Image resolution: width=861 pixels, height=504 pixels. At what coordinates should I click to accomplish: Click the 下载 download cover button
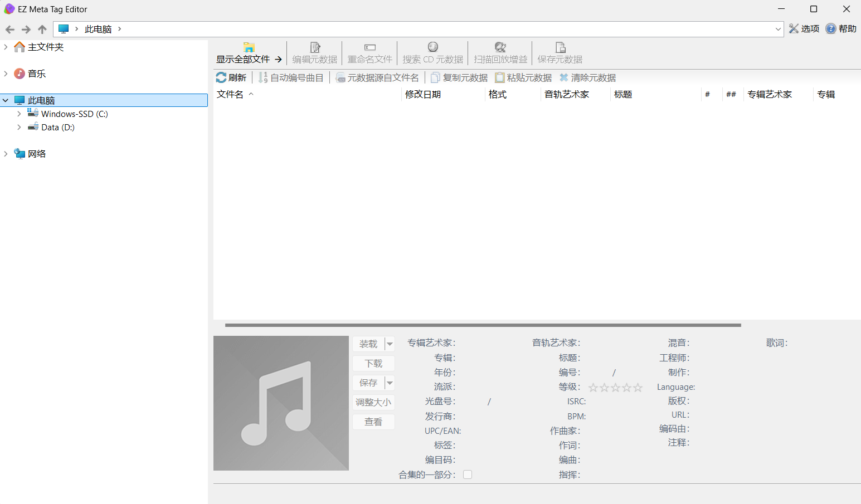[374, 364]
